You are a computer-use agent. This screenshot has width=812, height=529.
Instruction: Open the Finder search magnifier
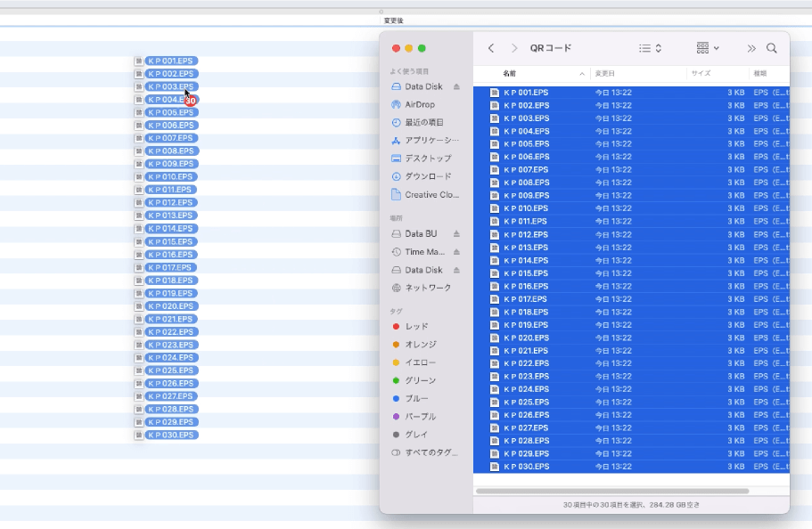[772, 48]
